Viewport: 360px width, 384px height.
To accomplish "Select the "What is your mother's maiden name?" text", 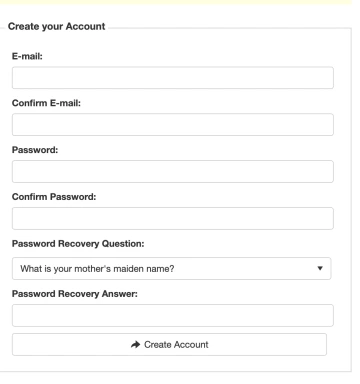I will pyautogui.click(x=97, y=269).
